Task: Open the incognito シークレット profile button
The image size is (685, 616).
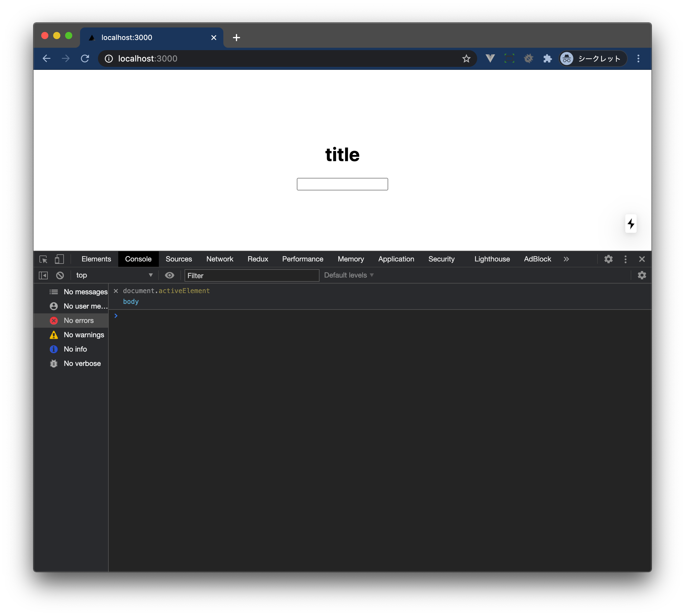Action: coord(592,58)
